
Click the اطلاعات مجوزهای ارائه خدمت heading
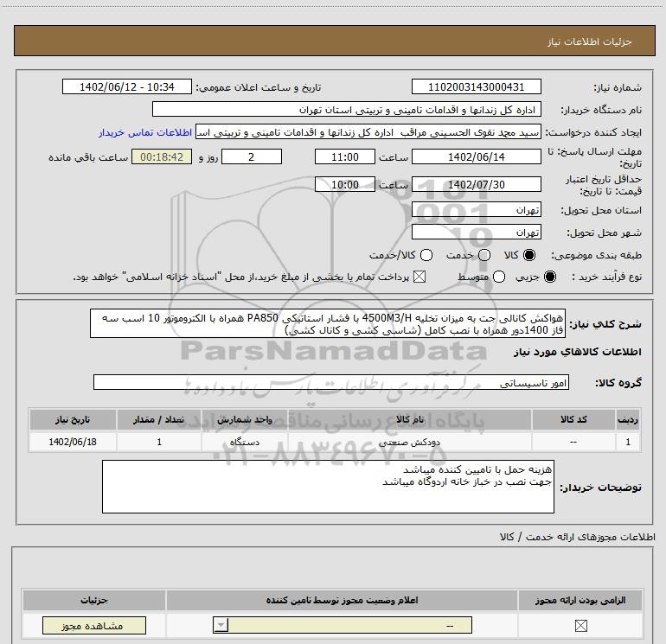point(577,537)
